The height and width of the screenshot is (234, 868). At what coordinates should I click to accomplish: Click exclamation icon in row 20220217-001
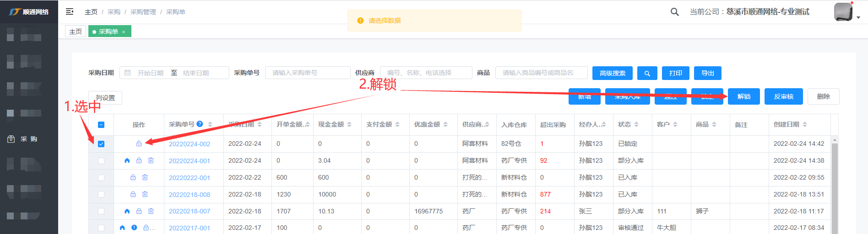134,228
